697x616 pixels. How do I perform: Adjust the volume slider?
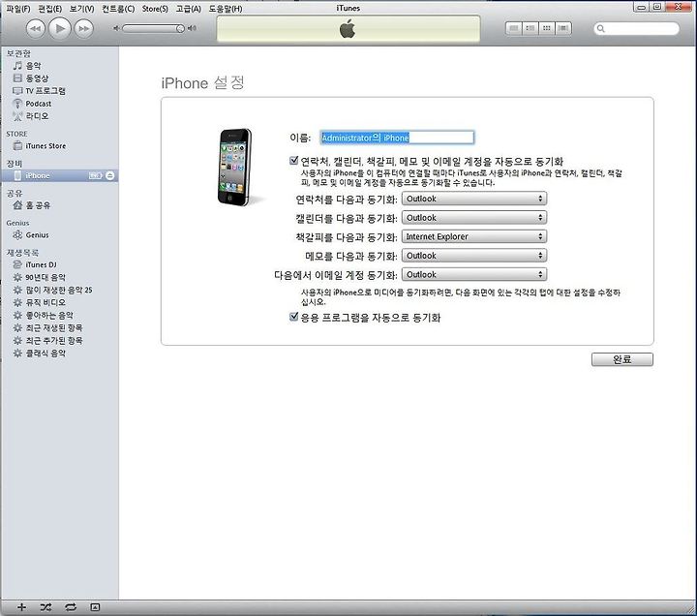pyautogui.click(x=153, y=28)
